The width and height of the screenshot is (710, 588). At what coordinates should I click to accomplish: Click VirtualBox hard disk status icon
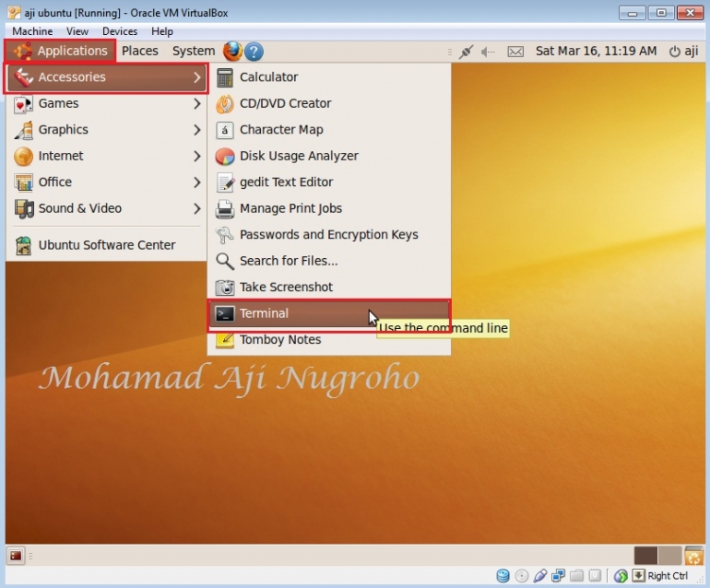coord(503,576)
